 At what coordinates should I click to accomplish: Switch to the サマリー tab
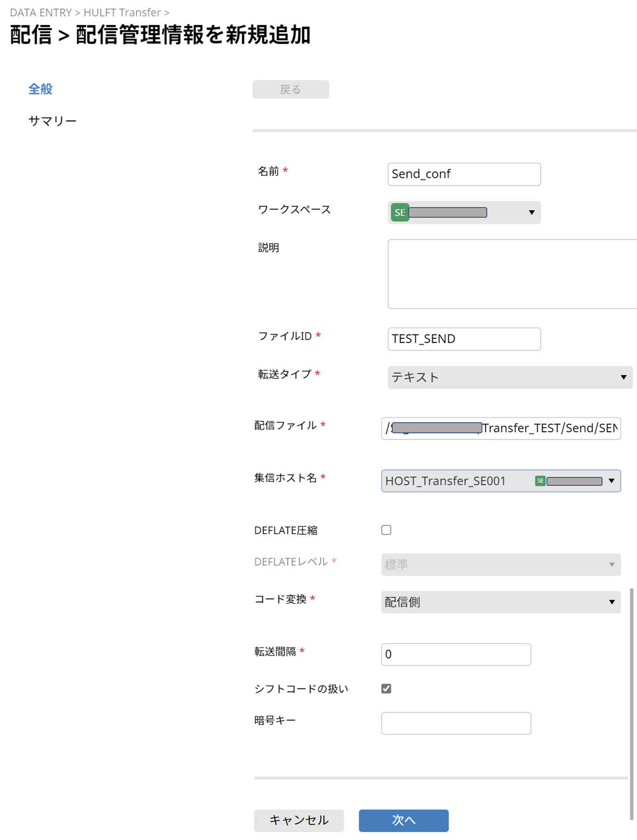coord(52,121)
